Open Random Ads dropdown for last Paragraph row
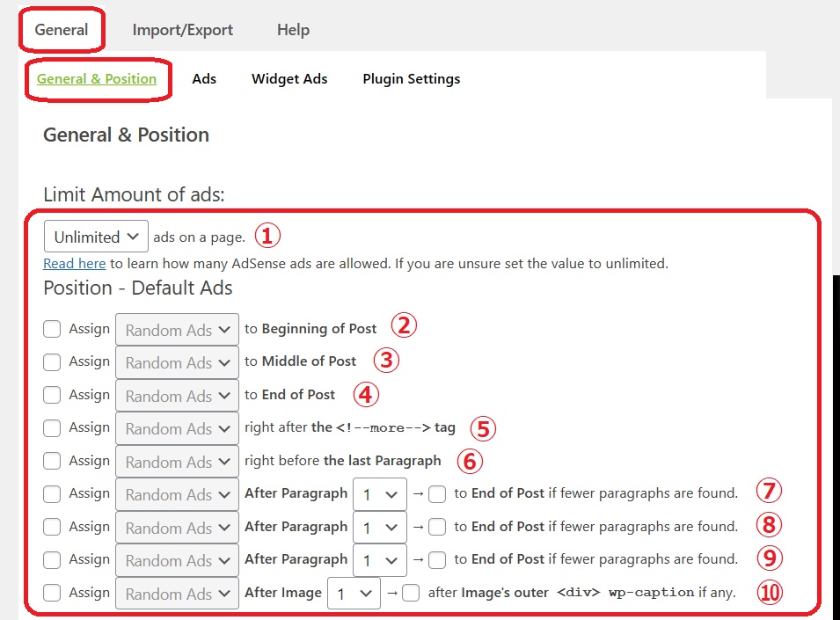Viewport: 840px width, 620px height. click(x=178, y=462)
